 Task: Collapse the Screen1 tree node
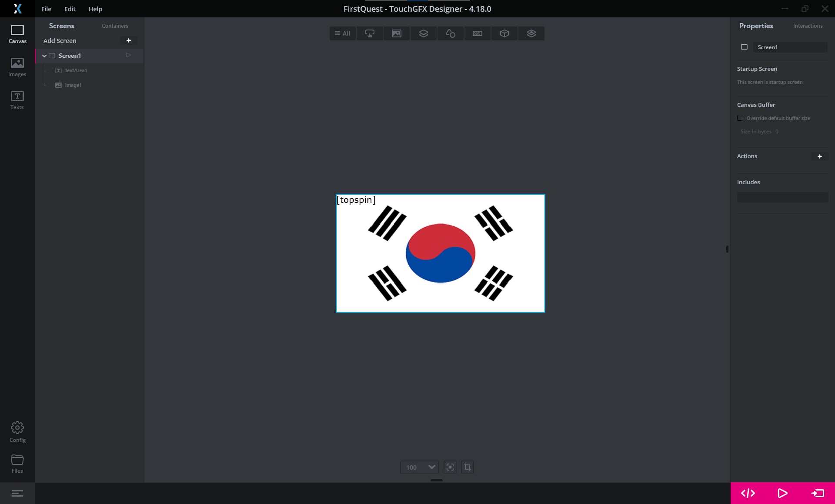44,56
